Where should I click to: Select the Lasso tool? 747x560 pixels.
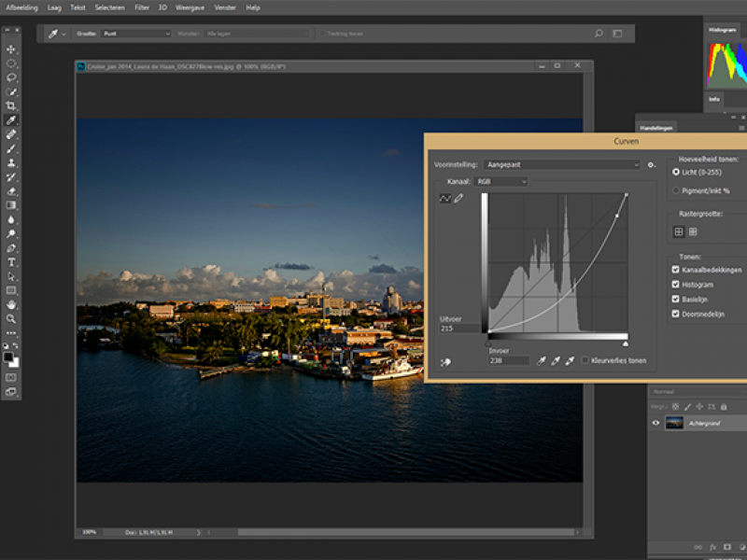(12, 77)
